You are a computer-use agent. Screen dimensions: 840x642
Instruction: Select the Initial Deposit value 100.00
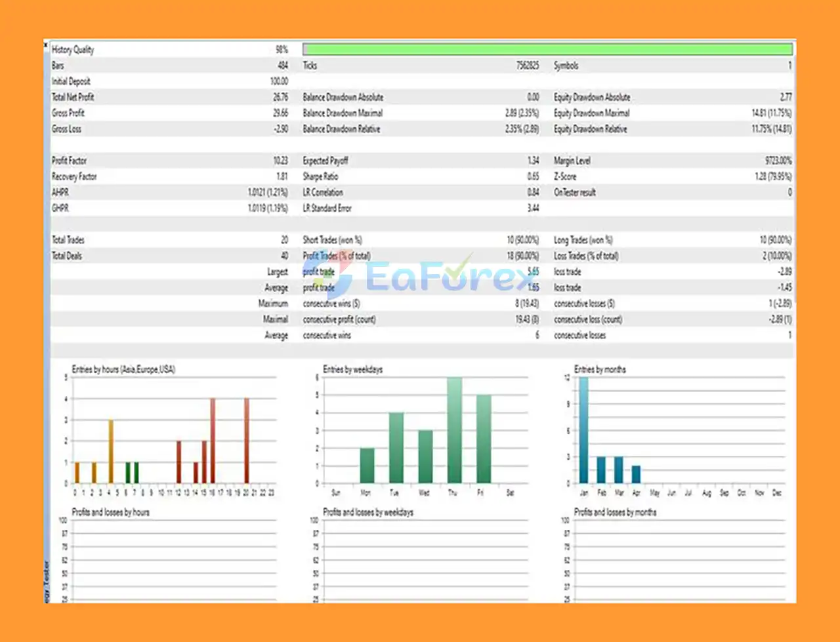click(279, 81)
